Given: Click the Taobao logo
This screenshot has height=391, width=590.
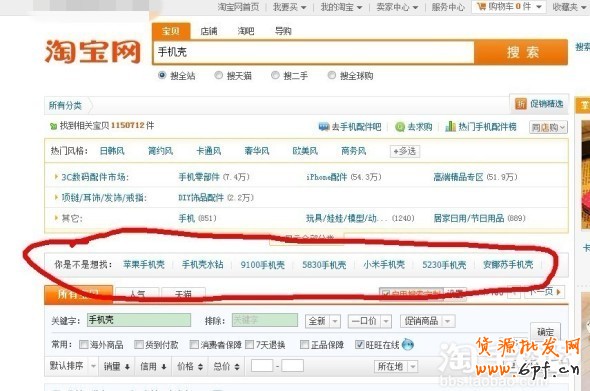Looking at the screenshot, I should [x=93, y=51].
